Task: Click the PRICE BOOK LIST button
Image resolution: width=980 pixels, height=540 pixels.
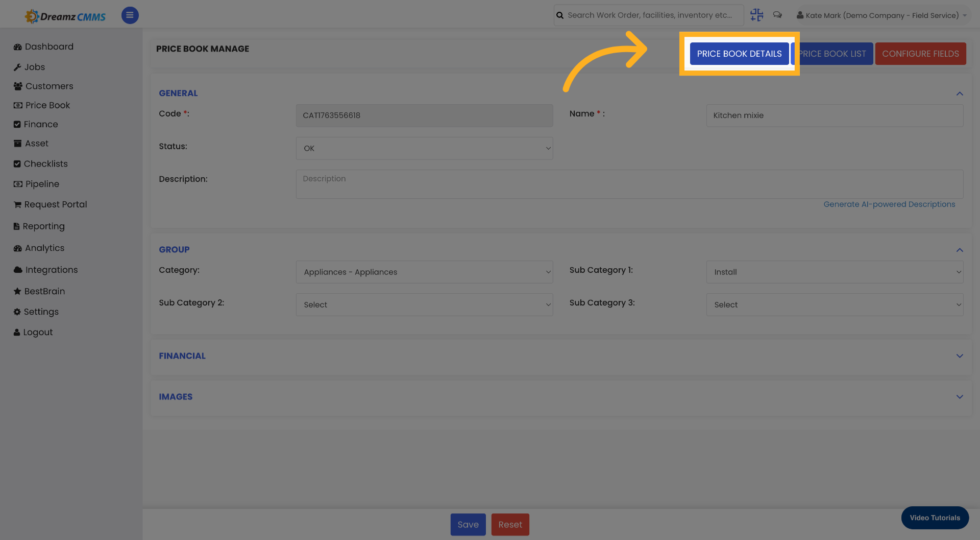Action: click(832, 54)
